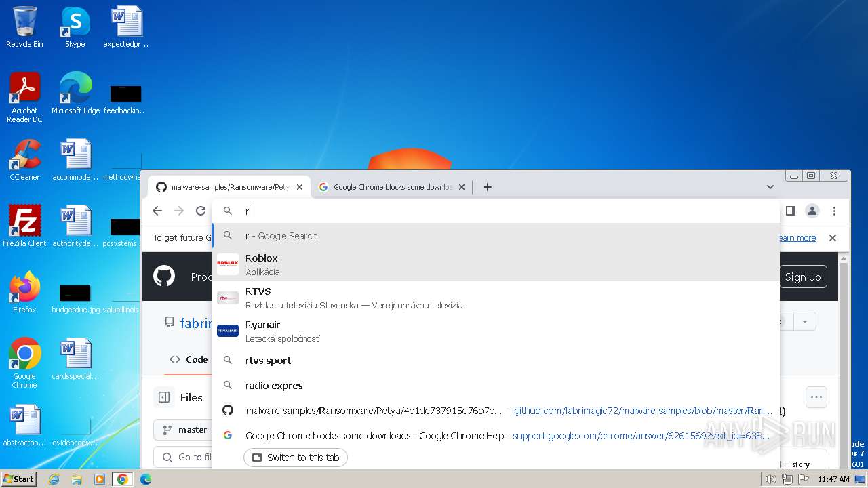The height and width of the screenshot is (488, 868).
Task: Select the Code tab on GitHub
Action: coord(189,359)
